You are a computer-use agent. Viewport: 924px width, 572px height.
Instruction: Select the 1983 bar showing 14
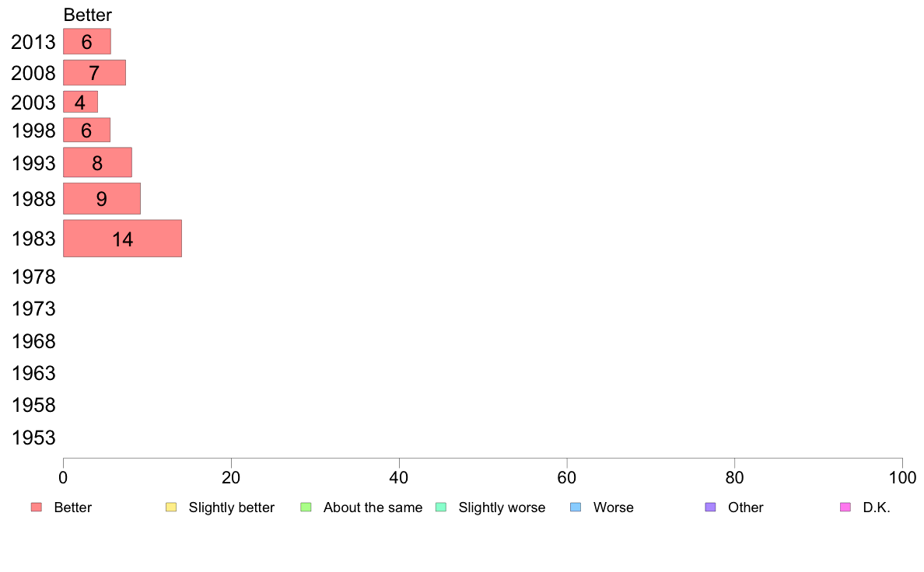[x=123, y=239]
